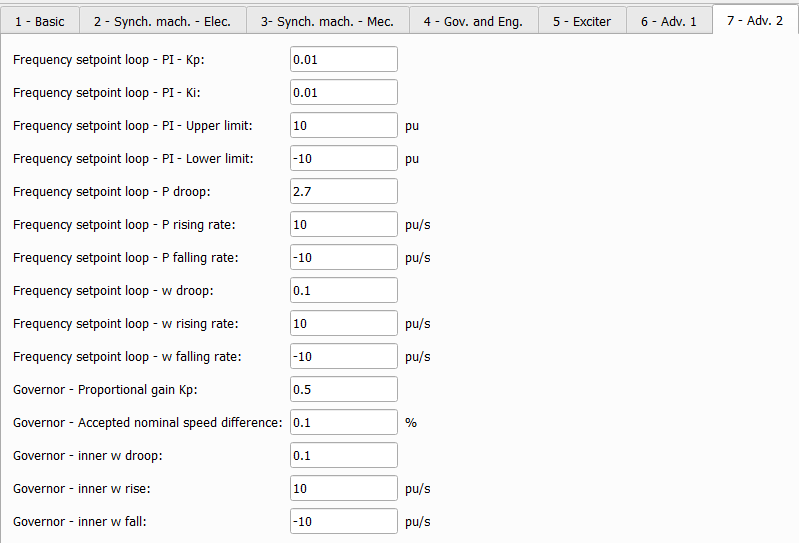Image resolution: width=799 pixels, height=543 pixels.
Task: Click the Governor Proportional gain Kp field
Action: (x=343, y=390)
